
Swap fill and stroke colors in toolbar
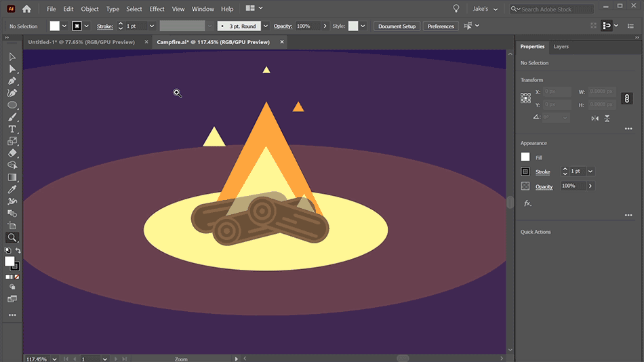[x=18, y=251]
